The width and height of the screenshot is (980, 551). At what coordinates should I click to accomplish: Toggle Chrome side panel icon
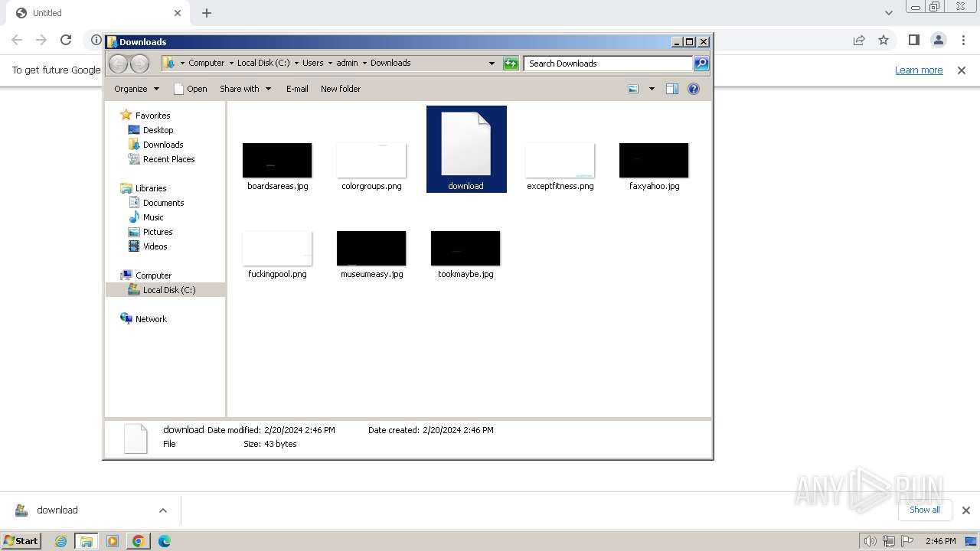point(913,40)
